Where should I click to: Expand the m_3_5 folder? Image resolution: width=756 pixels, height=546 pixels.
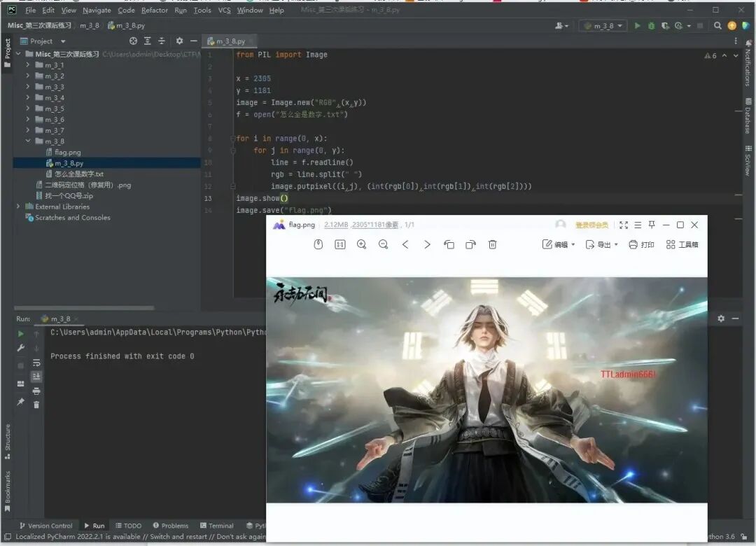point(27,108)
